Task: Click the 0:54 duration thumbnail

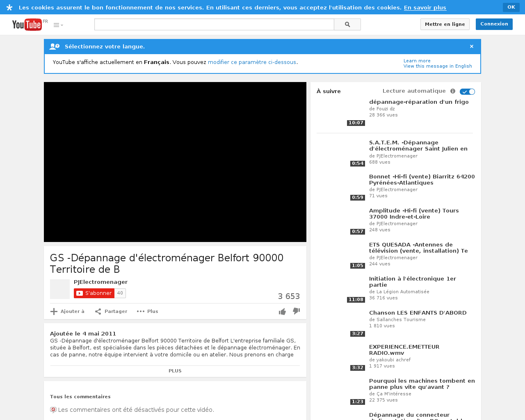Action: click(341, 153)
